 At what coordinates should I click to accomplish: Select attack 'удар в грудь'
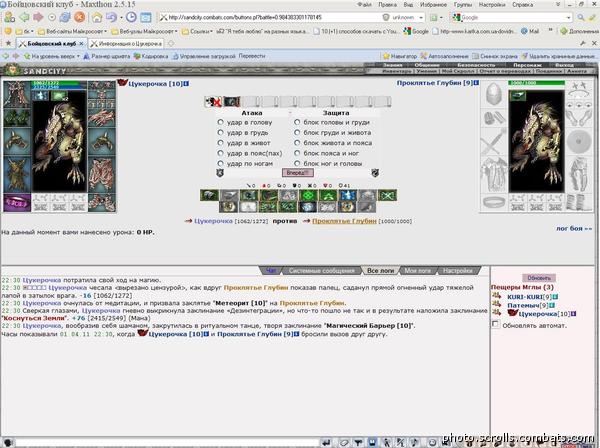coord(220,132)
